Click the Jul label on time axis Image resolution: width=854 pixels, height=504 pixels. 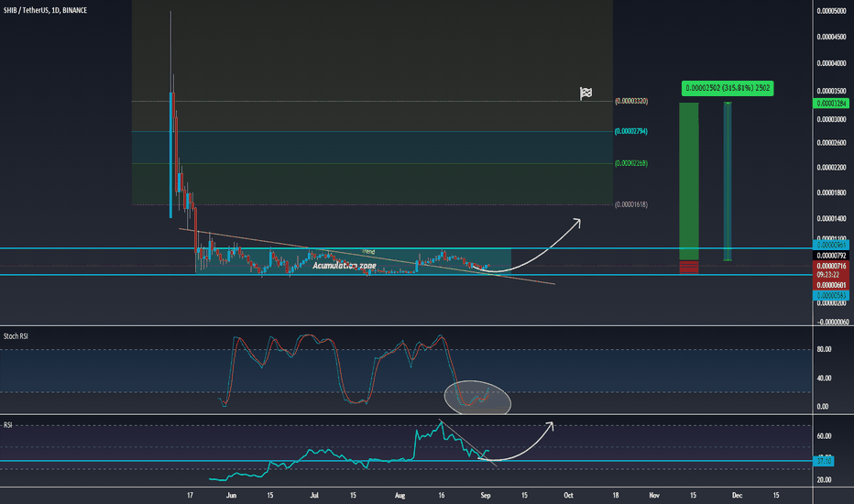click(x=314, y=495)
